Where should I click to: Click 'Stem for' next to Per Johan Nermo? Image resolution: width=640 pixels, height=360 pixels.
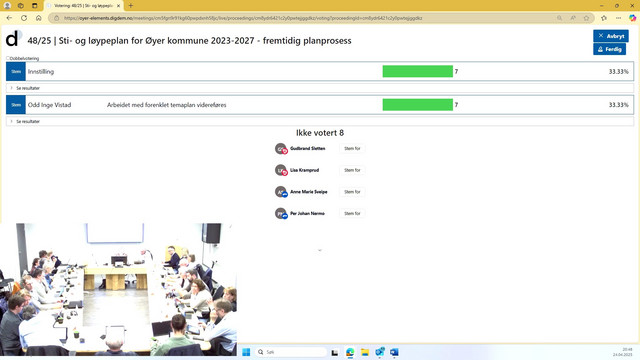click(352, 213)
